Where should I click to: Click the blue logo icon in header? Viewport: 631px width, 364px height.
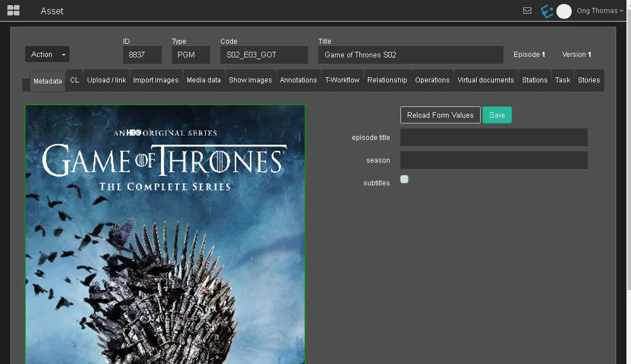click(x=547, y=11)
